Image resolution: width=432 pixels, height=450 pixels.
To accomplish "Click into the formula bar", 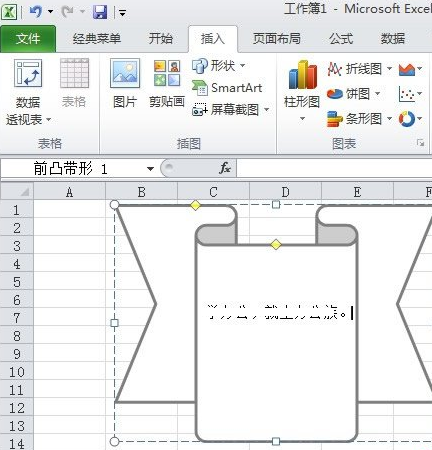I will pos(334,168).
